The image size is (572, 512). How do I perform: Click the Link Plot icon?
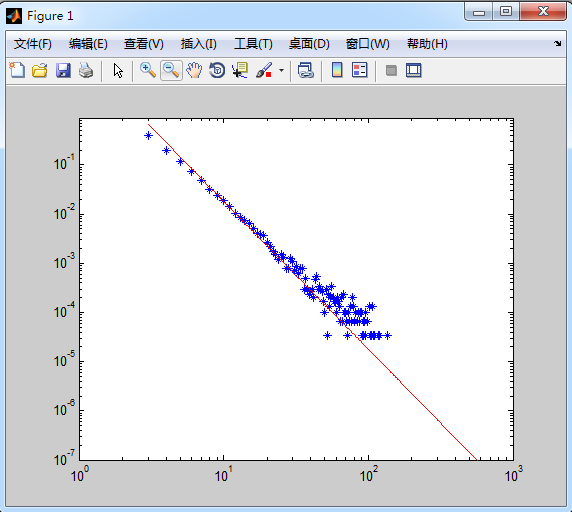pyautogui.click(x=306, y=70)
